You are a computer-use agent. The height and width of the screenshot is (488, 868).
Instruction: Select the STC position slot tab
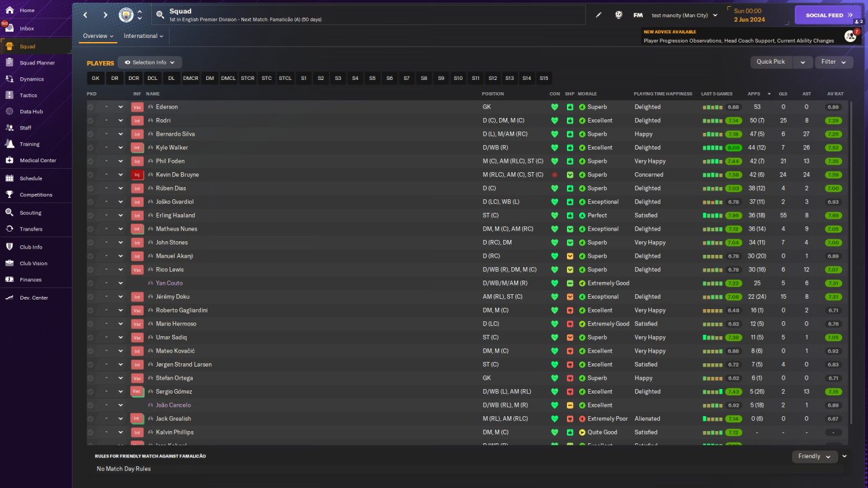coord(267,78)
